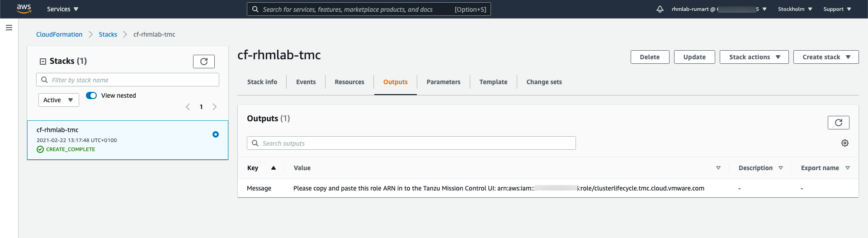This screenshot has width=868, height=238.
Task: Click the cf-rhmlab-tmc stack name in list
Action: coord(57,130)
